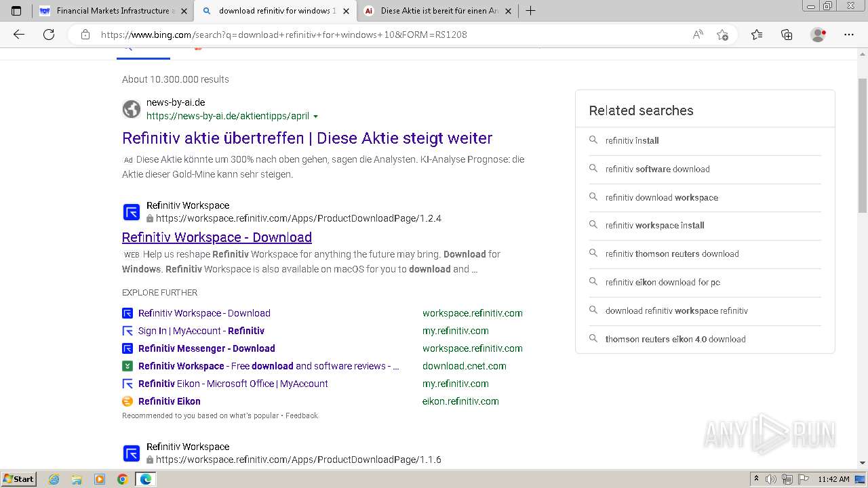This screenshot has width=868, height=488.
Task: Click eikon.refinitiv.com green domain text
Action: [x=460, y=401]
